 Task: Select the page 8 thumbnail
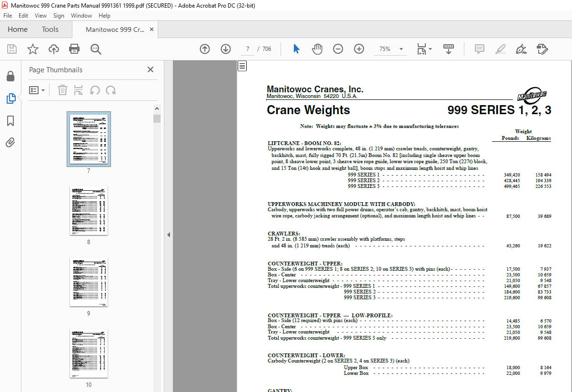(89, 211)
